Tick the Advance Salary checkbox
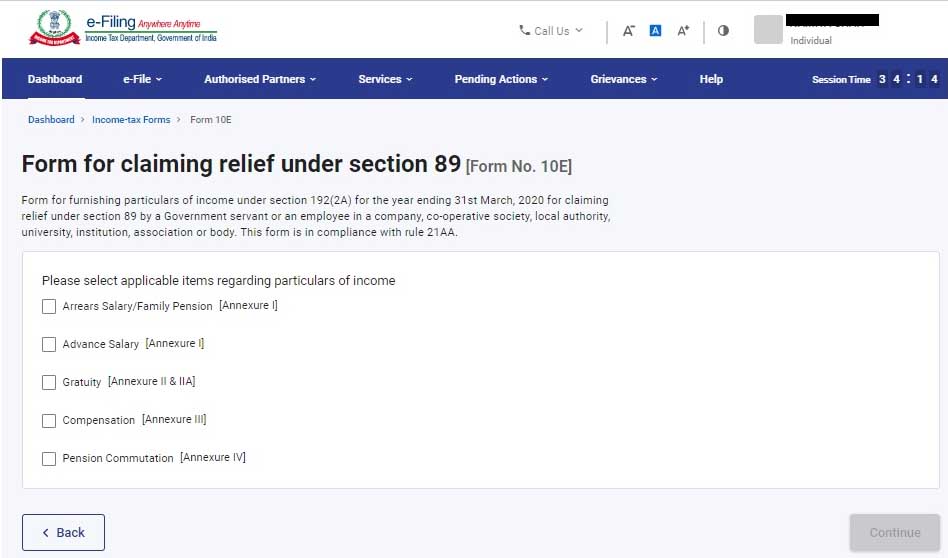The width and height of the screenshot is (948, 558). pos(49,345)
